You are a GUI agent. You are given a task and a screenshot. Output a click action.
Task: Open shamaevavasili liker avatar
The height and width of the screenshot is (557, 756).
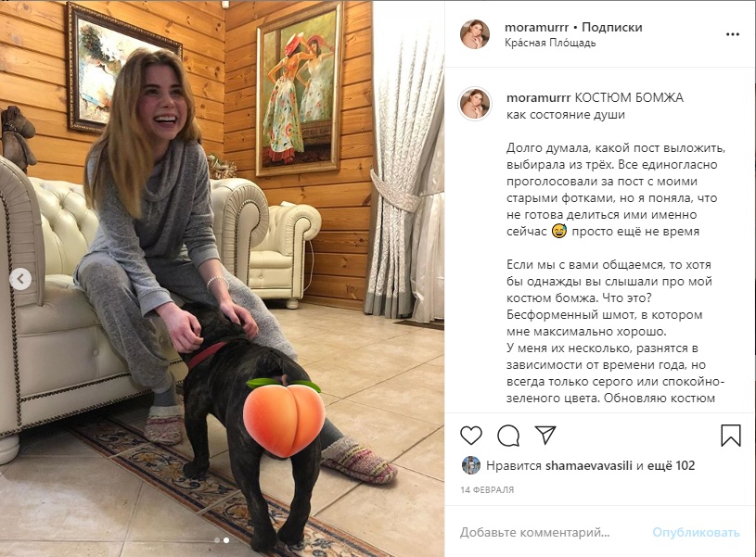[x=471, y=465]
